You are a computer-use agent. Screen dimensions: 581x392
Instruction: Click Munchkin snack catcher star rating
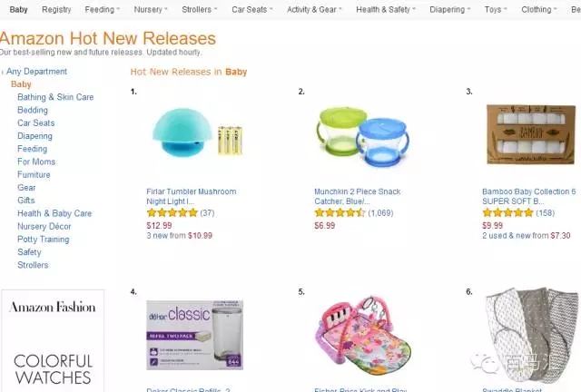pyautogui.click(x=340, y=213)
